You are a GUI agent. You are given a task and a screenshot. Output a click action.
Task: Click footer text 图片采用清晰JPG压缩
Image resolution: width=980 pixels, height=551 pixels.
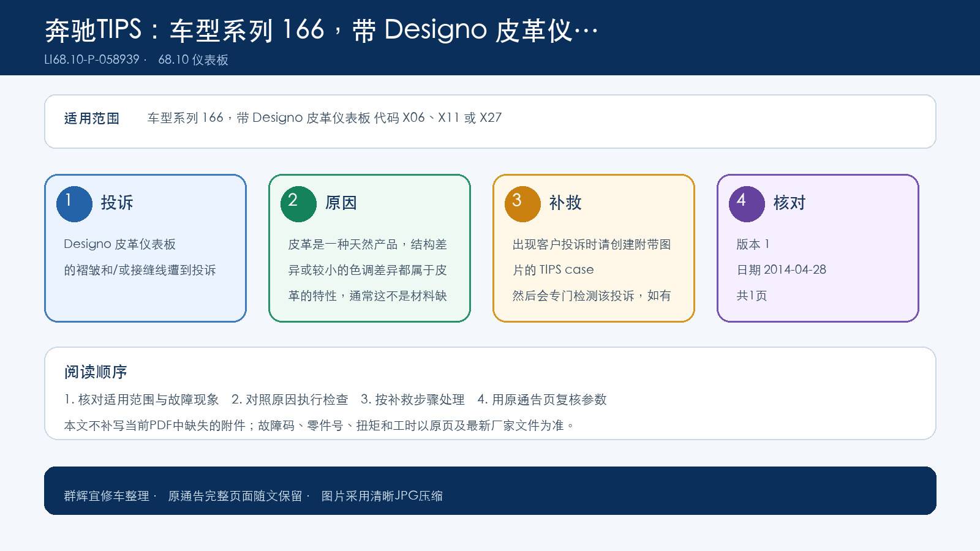(x=382, y=496)
